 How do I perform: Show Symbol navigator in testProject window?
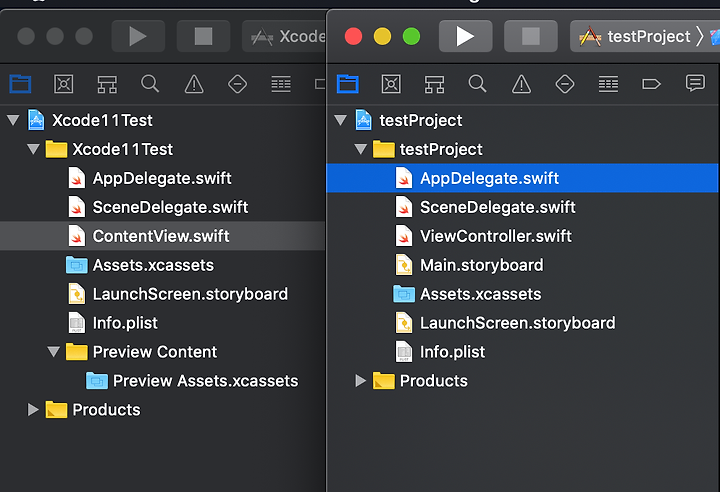click(x=434, y=84)
